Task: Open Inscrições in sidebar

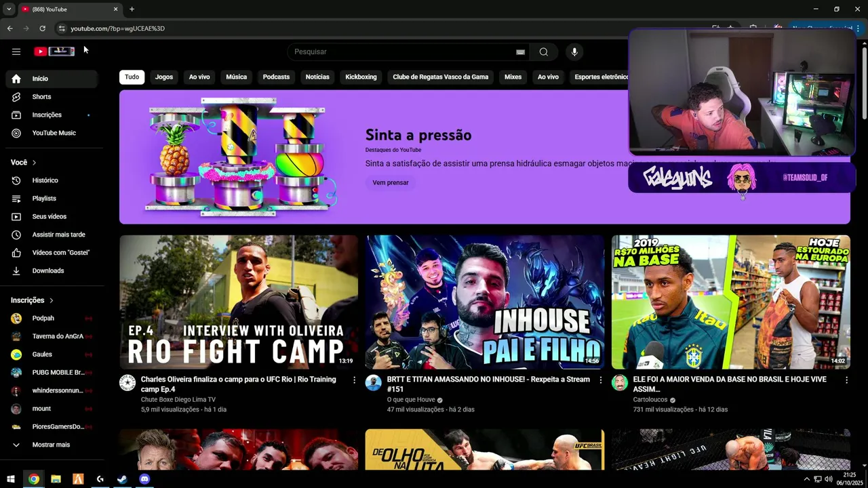Action: pos(52,115)
